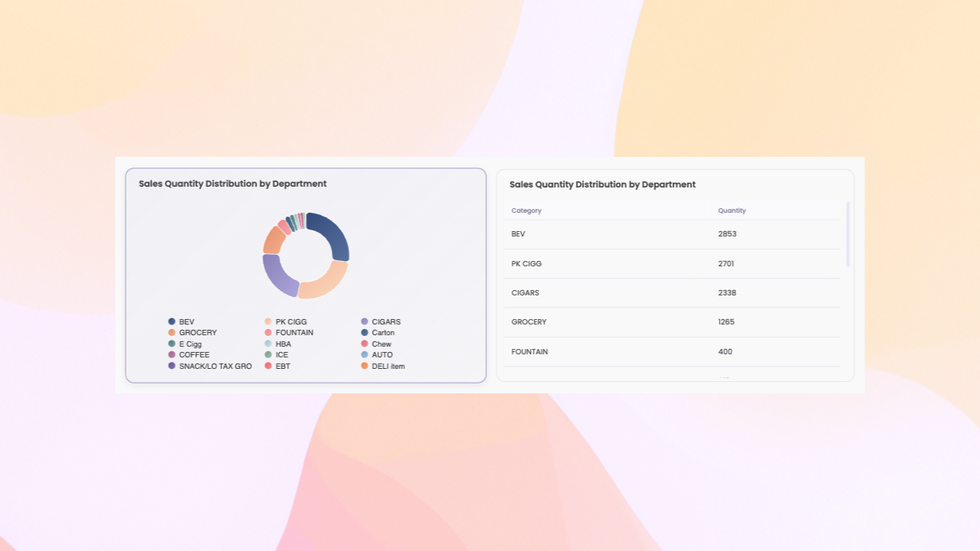Image resolution: width=980 pixels, height=551 pixels.
Task: Click the AUTO legend color marker
Action: (364, 354)
